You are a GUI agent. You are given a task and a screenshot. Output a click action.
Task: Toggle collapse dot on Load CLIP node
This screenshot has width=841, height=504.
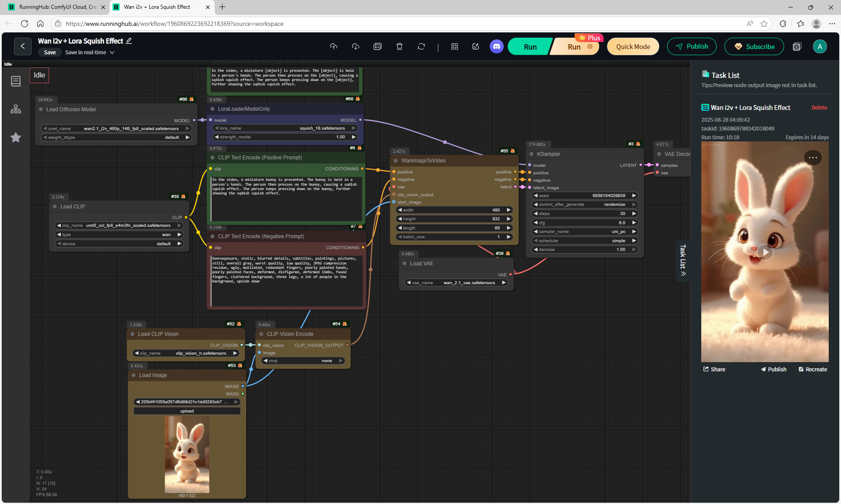click(x=55, y=207)
